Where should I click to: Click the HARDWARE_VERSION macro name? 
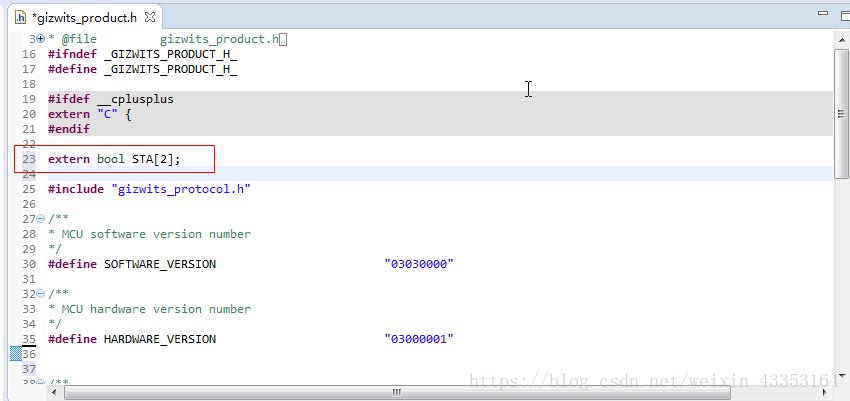tap(160, 339)
